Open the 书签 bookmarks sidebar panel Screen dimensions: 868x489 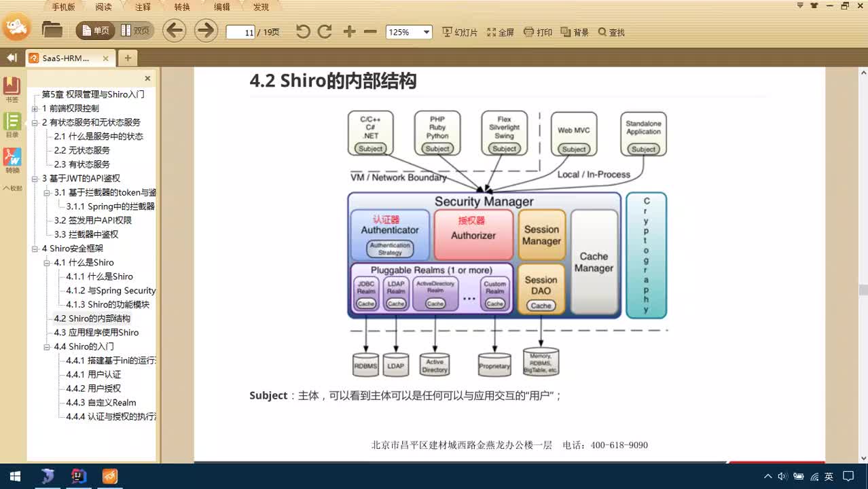[x=12, y=90]
